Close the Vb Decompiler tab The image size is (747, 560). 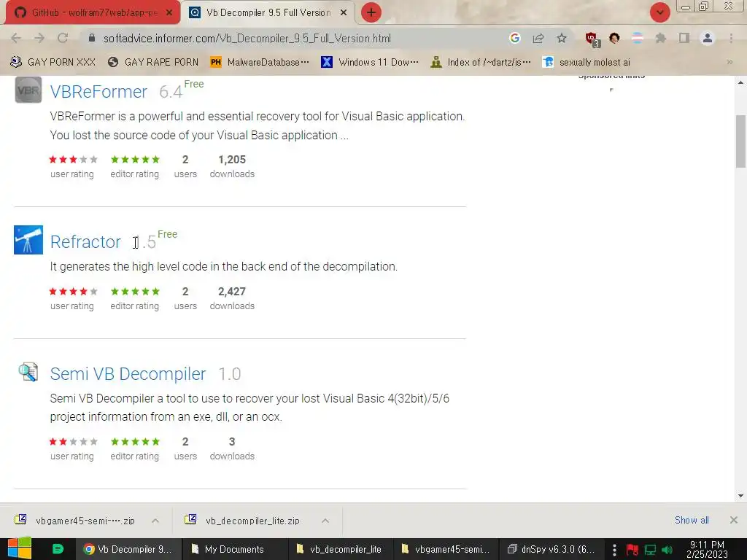tap(344, 12)
